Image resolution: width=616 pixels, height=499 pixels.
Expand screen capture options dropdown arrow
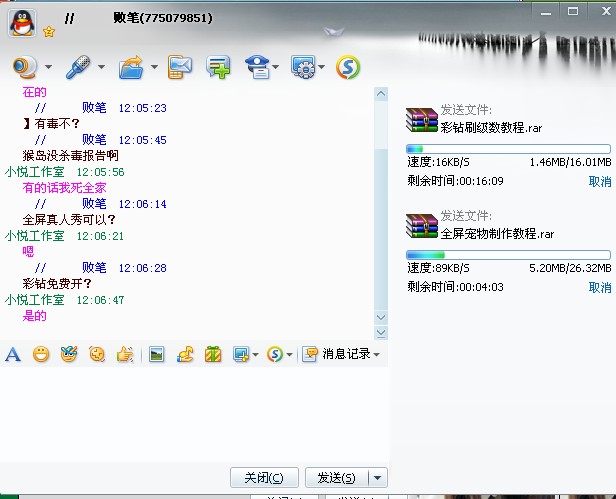point(255,355)
